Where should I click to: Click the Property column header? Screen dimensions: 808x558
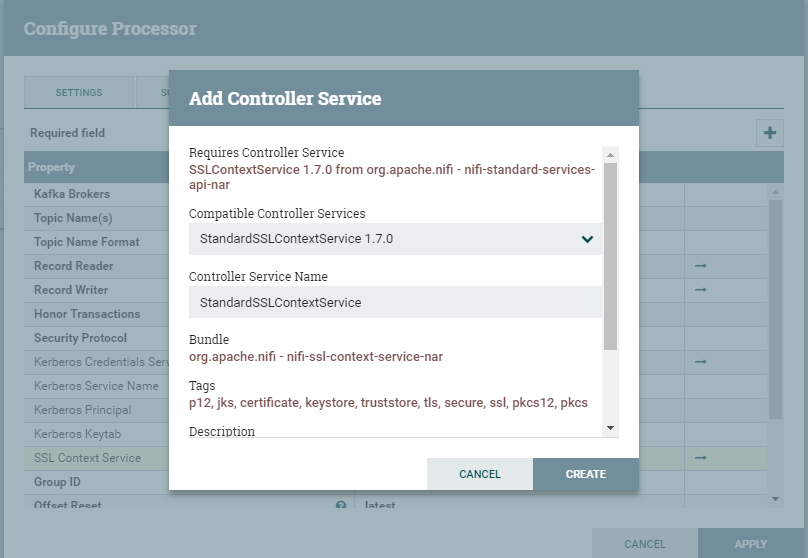pos(51,167)
